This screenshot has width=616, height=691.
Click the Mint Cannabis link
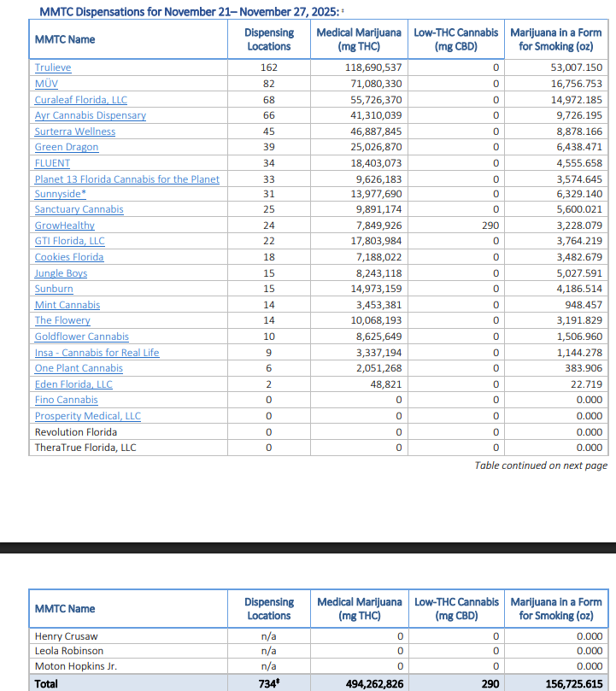pyautogui.click(x=67, y=305)
